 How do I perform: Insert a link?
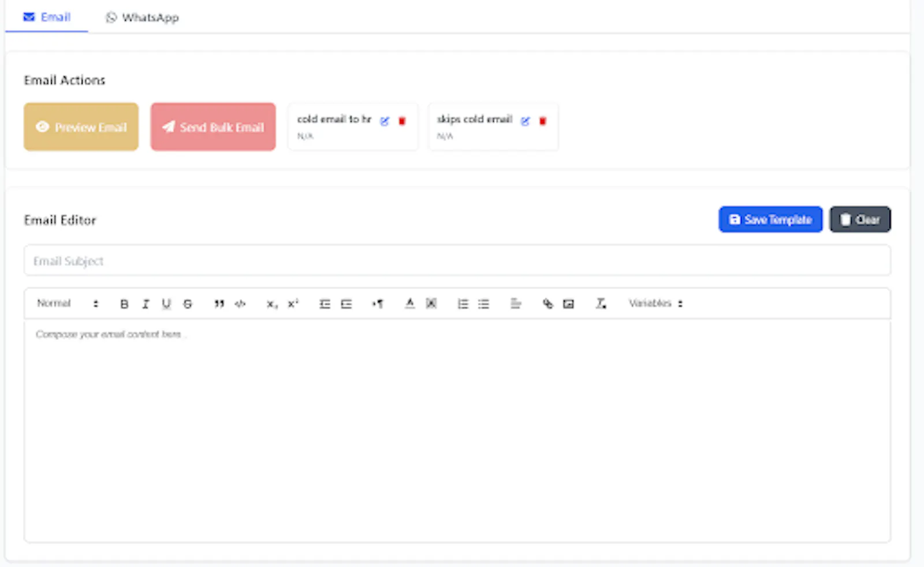click(x=547, y=304)
